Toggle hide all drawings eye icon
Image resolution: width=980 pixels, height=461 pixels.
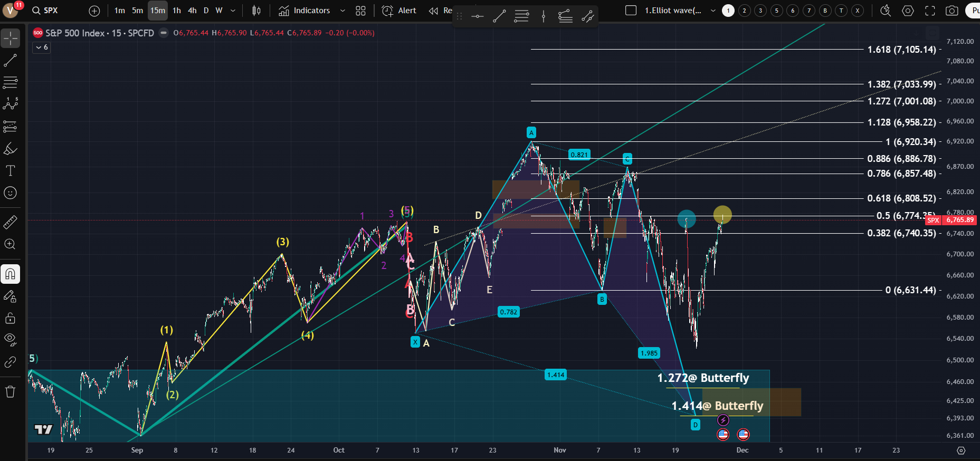10,339
